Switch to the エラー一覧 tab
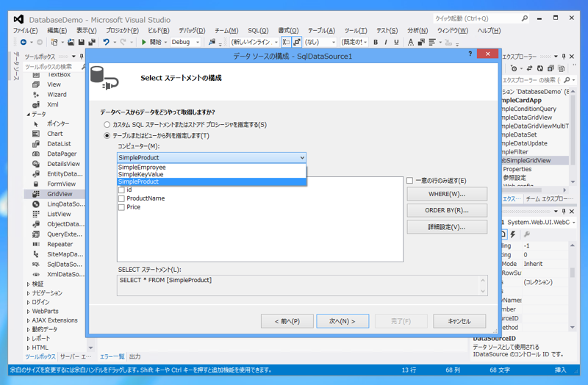The height and width of the screenshot is (385, 588). 112,356
